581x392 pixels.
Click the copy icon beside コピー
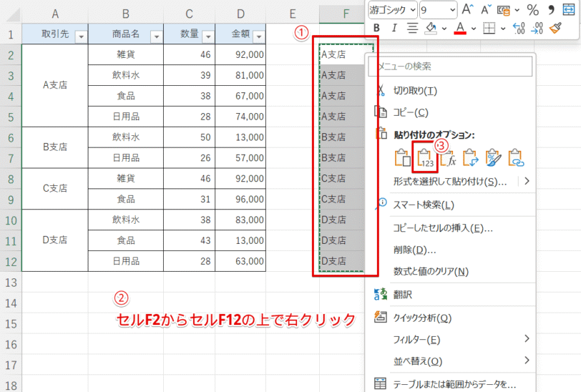[x=381, y=112]
